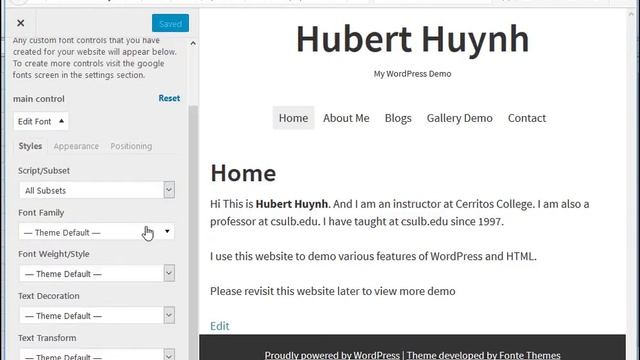Collapse the Edit Font toggle
This screenshot has height=360, width=640.
[41, 121]
